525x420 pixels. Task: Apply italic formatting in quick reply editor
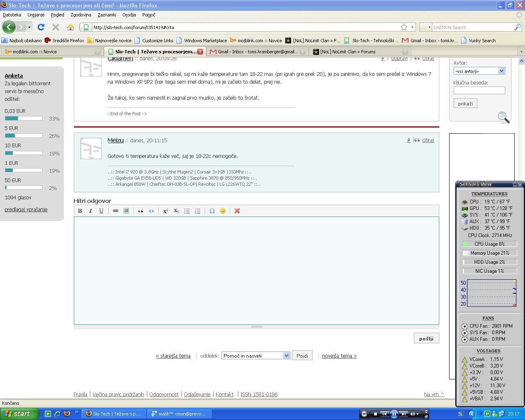[91, 211]
